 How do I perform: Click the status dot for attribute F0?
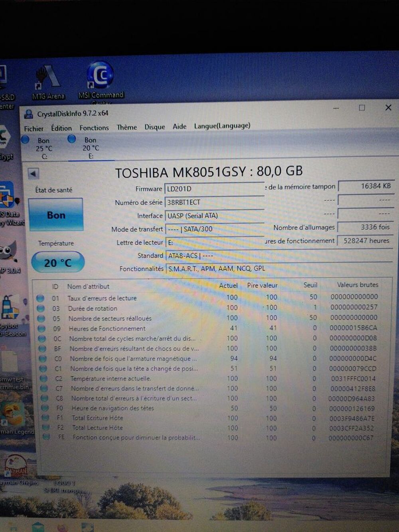point(45,408)
